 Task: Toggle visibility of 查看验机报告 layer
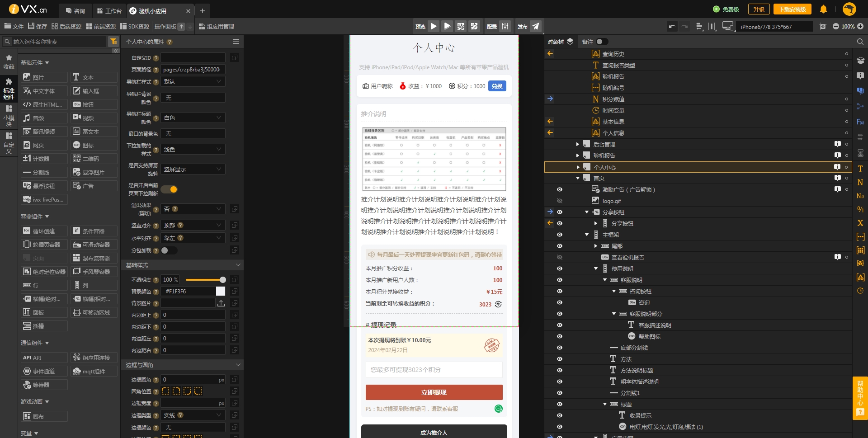click(559, 257)
